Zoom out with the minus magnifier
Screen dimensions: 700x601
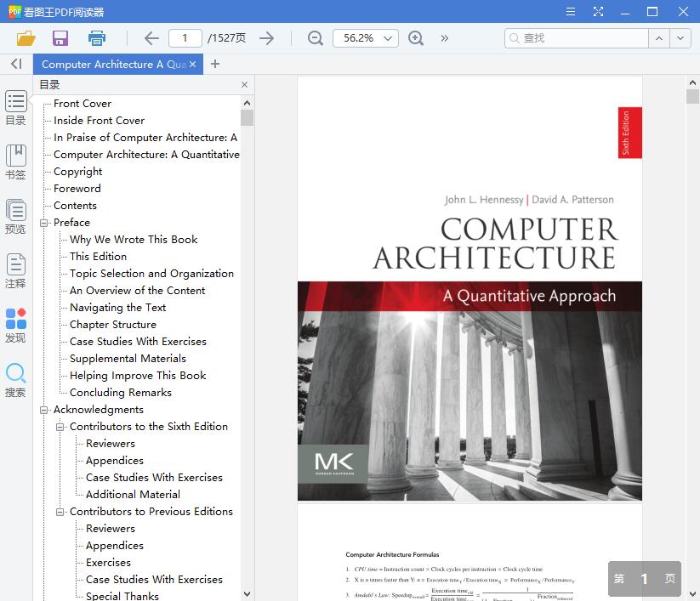coord(316,38)
